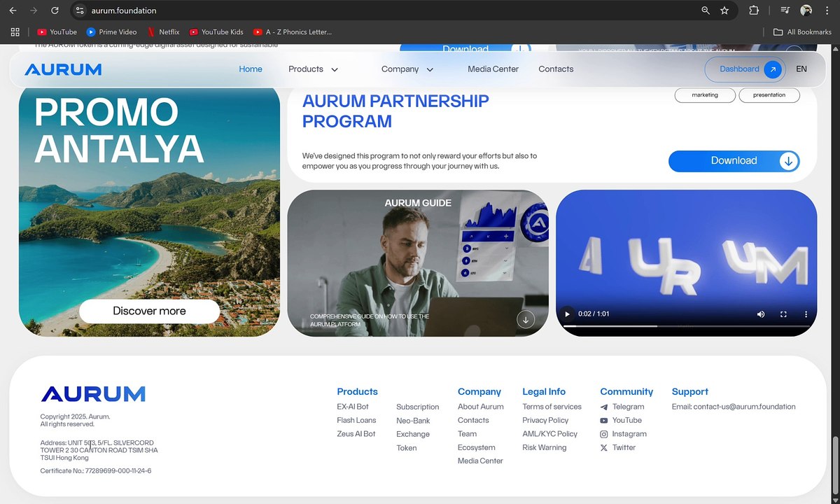
Task: Click the Telegram icon in Community
Action: pyautogui.click(x=604, y=407)
